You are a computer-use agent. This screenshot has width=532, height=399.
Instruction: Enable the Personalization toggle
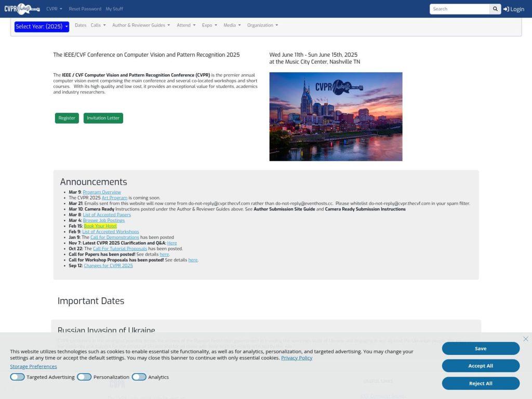84,377
